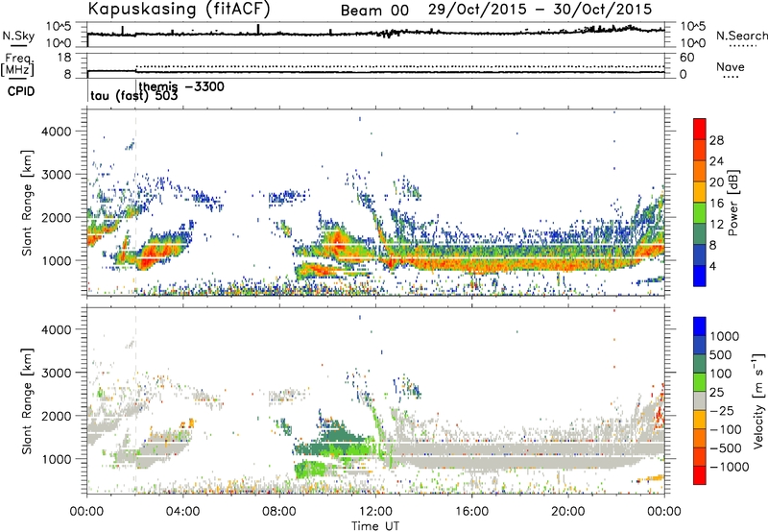Click the '4' power colorbar tick
This screenshot has height=532, width=768.
click(712, 266)
